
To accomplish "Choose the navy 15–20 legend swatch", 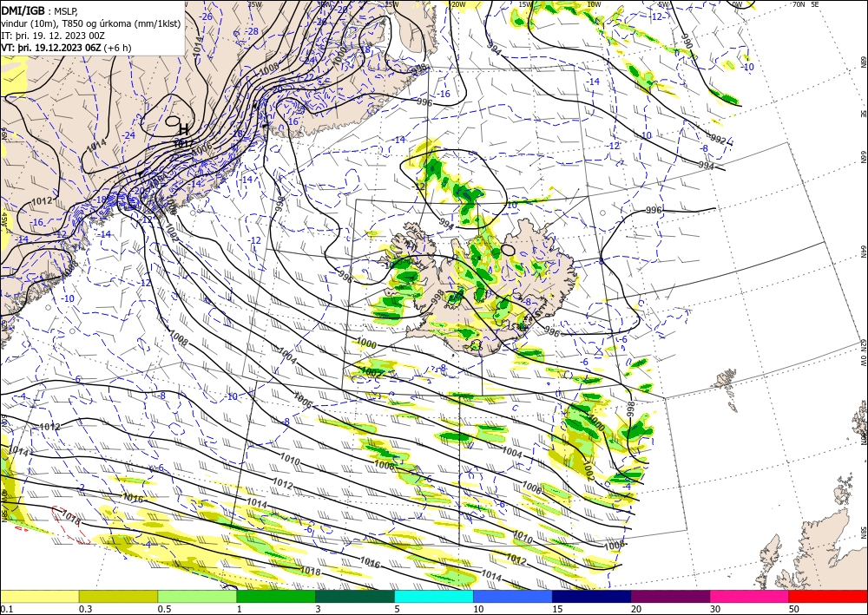I will (x=592, y=596).
